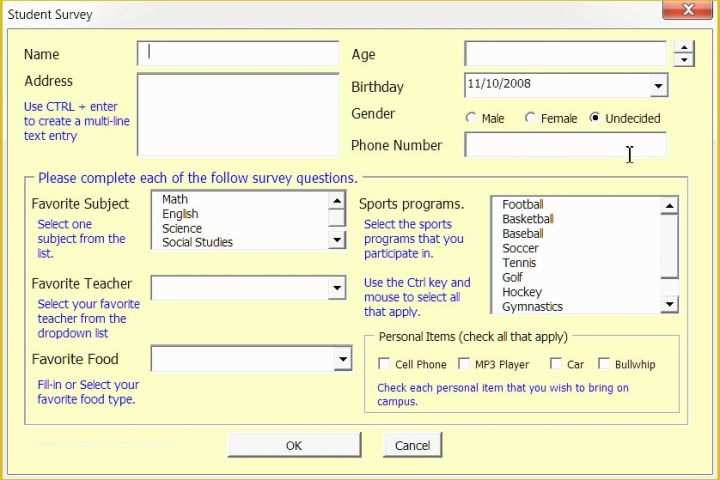The image size is (720, 480).
Task: Choose the Undecided radio button
Action: (595, 118)
